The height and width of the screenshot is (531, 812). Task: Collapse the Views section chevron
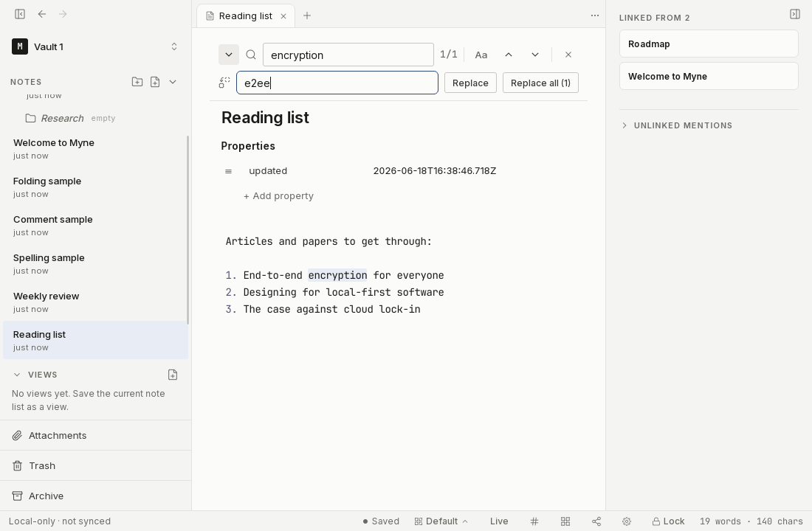(x=17, y=375)
